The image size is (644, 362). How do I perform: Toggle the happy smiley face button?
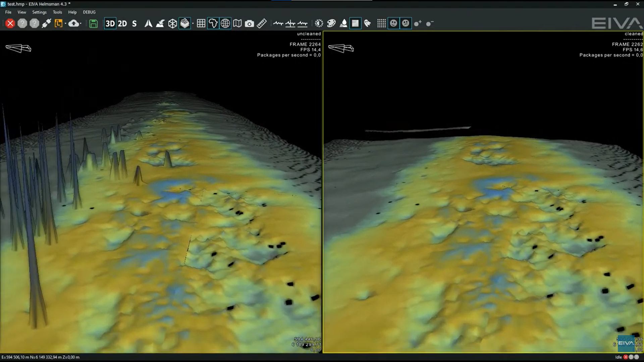[x=393, y=23]
